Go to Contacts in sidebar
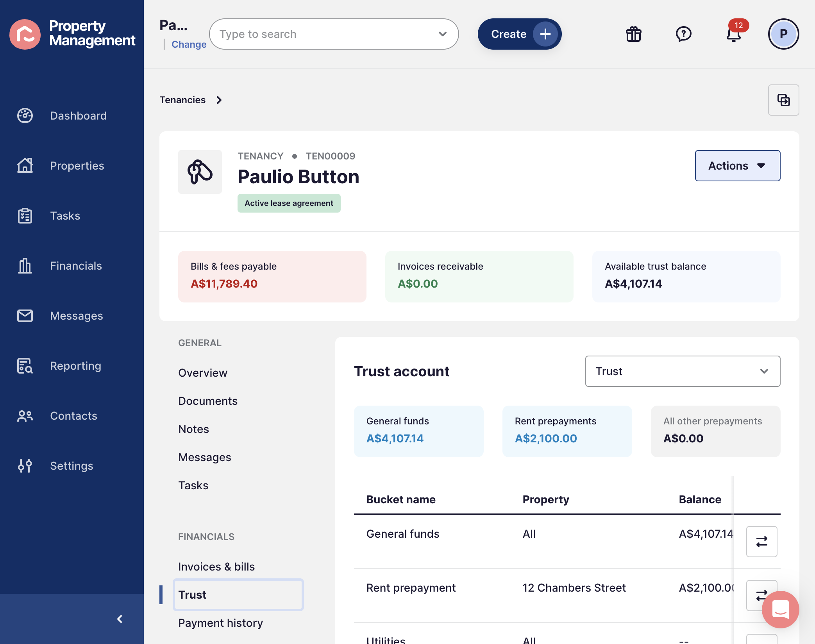The height and width of the screenshot is (644, 815). click(73, 416)
